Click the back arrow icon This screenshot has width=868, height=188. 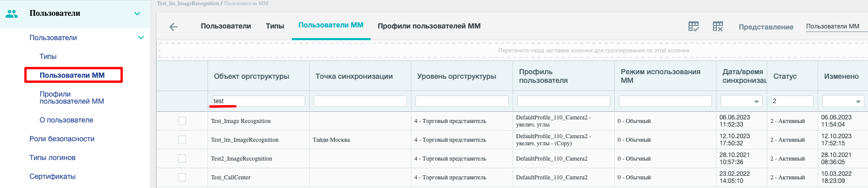[x=173, y=27]
